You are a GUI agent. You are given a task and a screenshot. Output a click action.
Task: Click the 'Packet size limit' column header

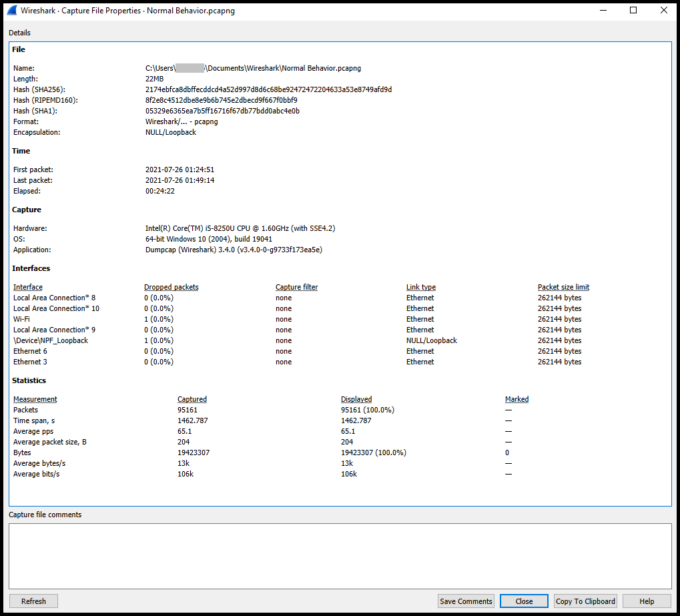(563, 287)
